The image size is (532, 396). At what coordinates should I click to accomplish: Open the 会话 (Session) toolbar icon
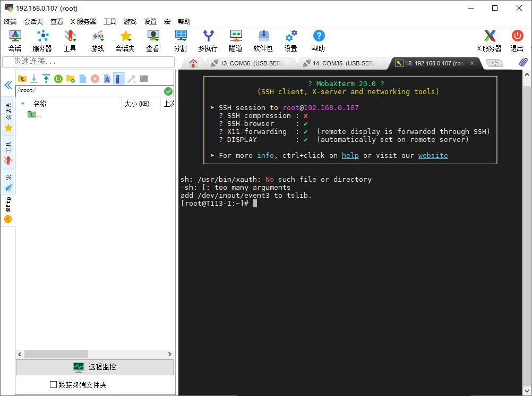tap(14, 40)
